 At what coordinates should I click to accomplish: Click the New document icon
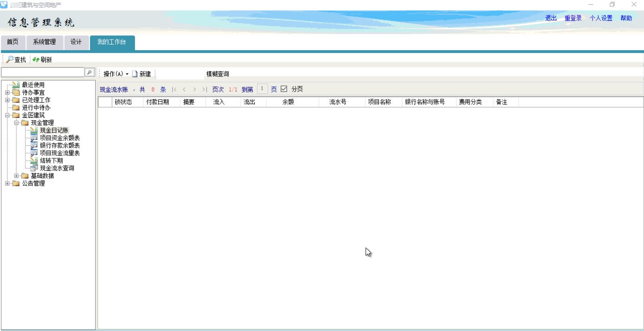(x=135, y=74)
